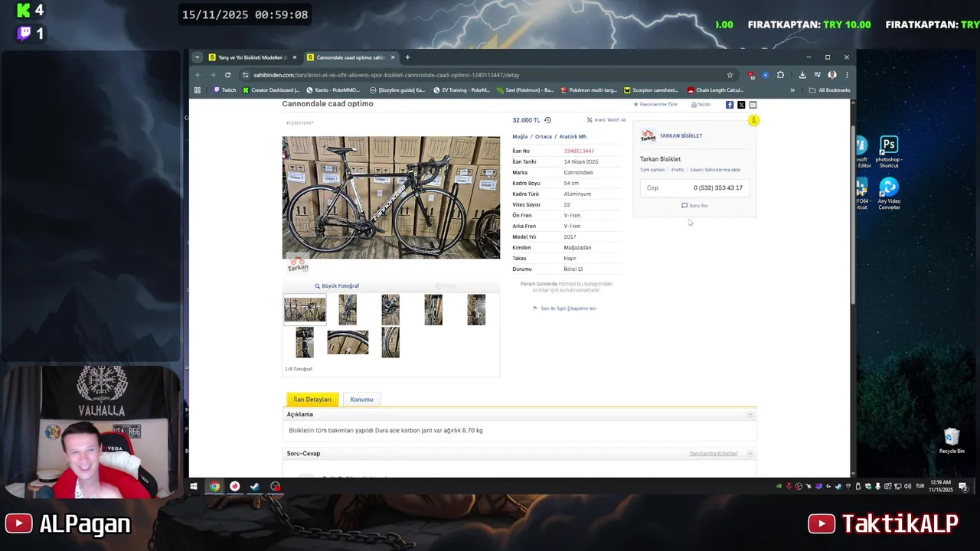Open Creator Dashboard bookmark
The height and width of the screenshot is (551, 980).
271,90
